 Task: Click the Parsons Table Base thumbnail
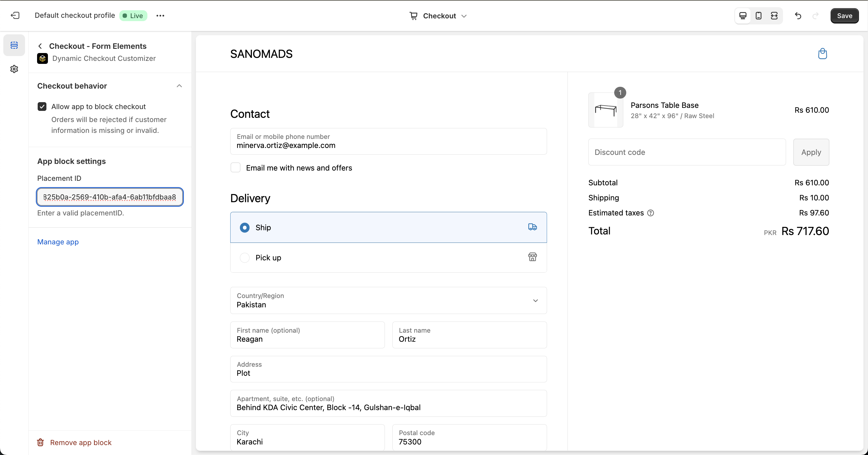(x=606, y=110)
